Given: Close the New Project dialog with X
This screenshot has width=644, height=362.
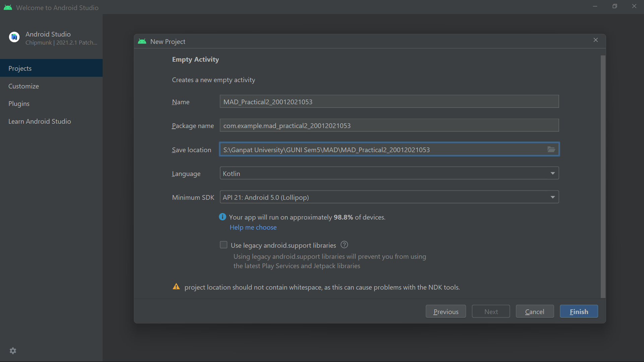Looking at the screenshot, I should 595,40.
